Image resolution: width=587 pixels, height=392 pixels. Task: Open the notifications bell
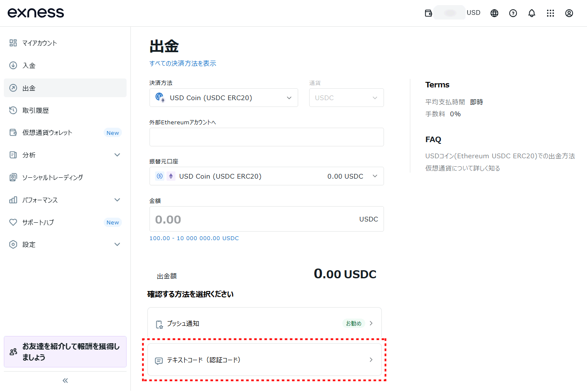coord(532,13)
